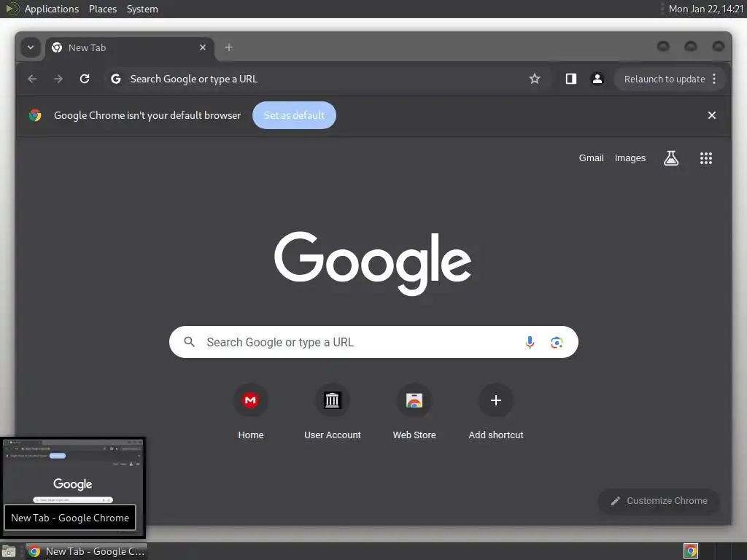Viewport: 747px width, 560px height.
Task: Click Customize Chrome button
Action: click(659, 501)
